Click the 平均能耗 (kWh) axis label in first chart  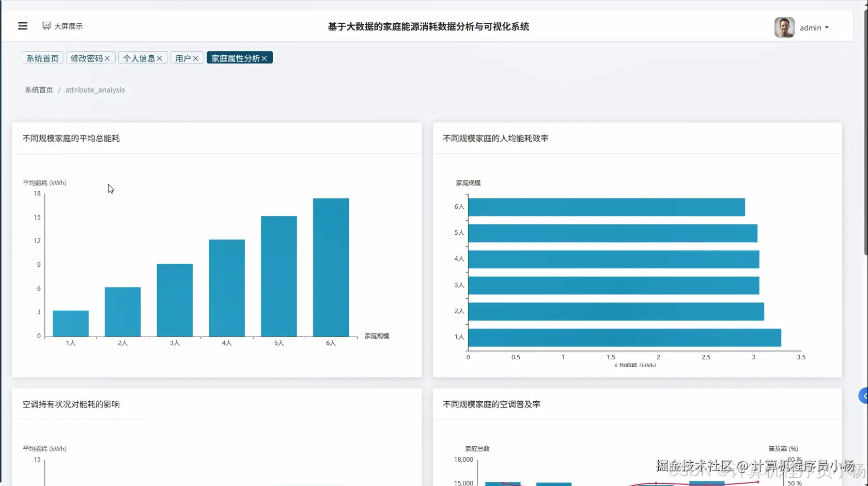coord(44,183)
